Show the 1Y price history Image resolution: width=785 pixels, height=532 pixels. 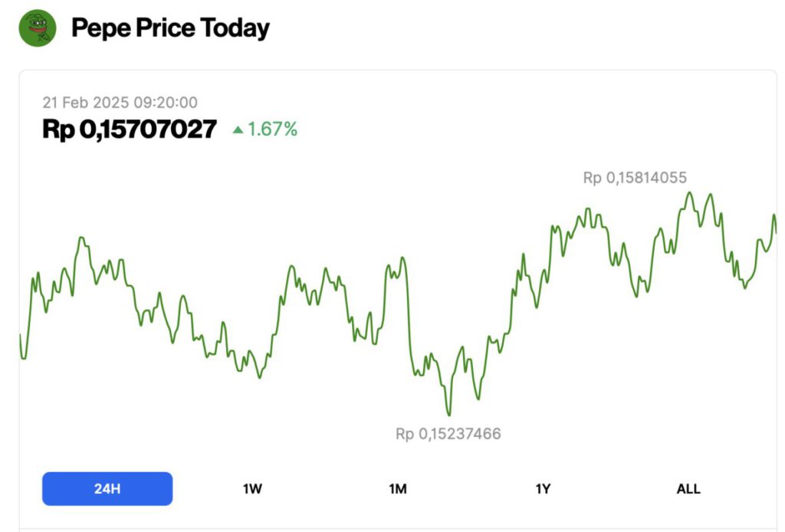[x=543, y=488]
